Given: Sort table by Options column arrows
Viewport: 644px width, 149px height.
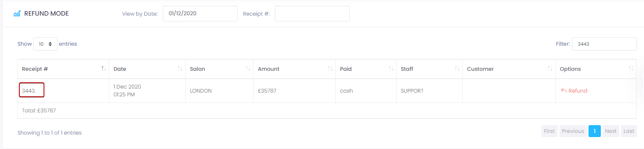Looking at the screenshot, I should pyautogui.click(x=631, y=69).
